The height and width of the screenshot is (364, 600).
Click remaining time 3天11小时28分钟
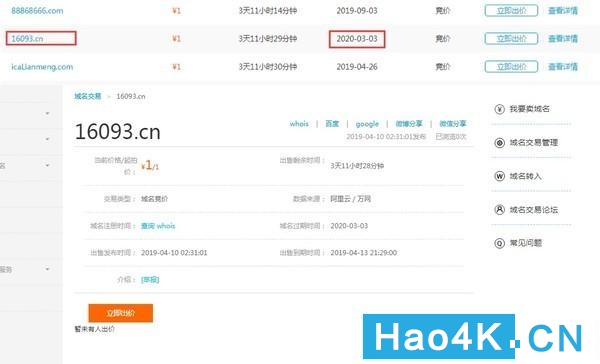(357, 166)
